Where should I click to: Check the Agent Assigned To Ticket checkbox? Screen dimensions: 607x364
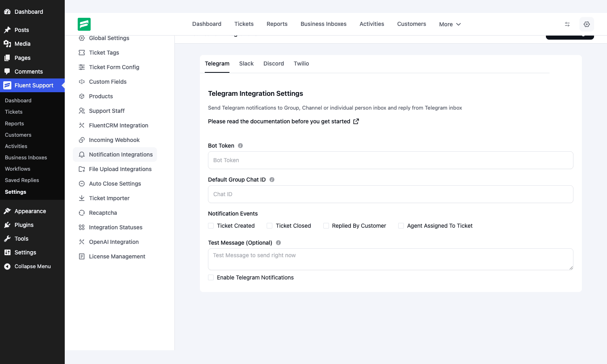(x=401, y=226)
